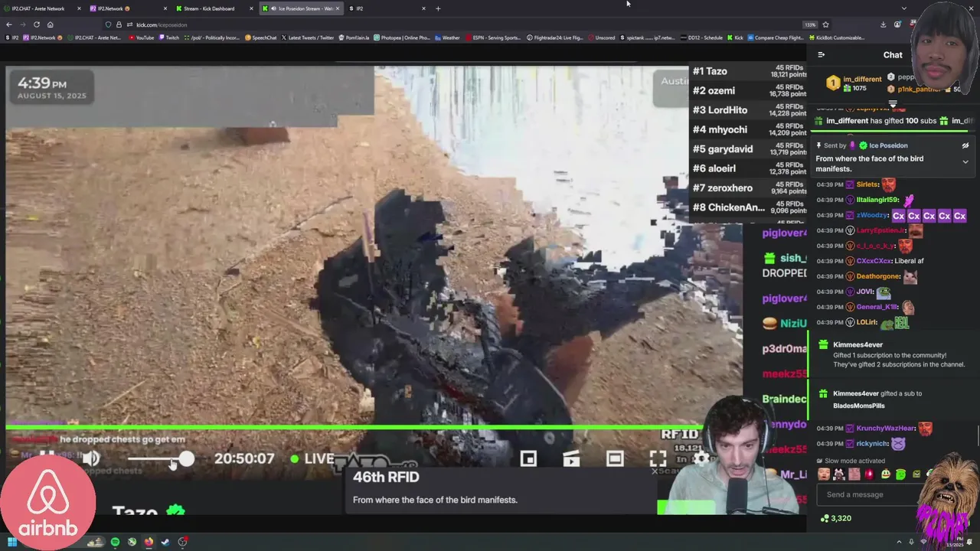The height and width of the screenshot is (551, 980).
Task: Open the Photopea bookmark
Action: (x=402, y=37)
